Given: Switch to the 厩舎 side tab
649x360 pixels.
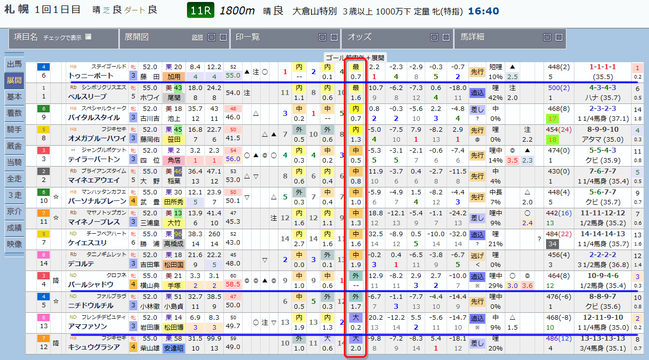Looking at the screenshot, I should coord(14,146).
